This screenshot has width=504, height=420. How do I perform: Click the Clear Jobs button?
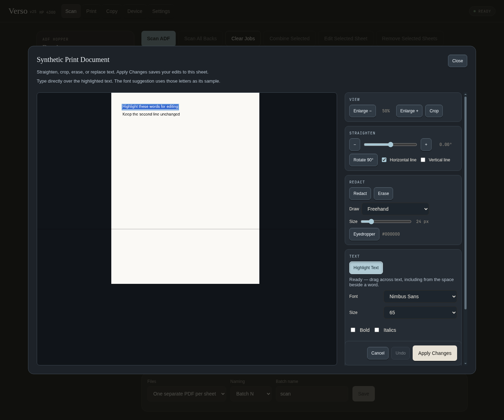tap(243, 38)
